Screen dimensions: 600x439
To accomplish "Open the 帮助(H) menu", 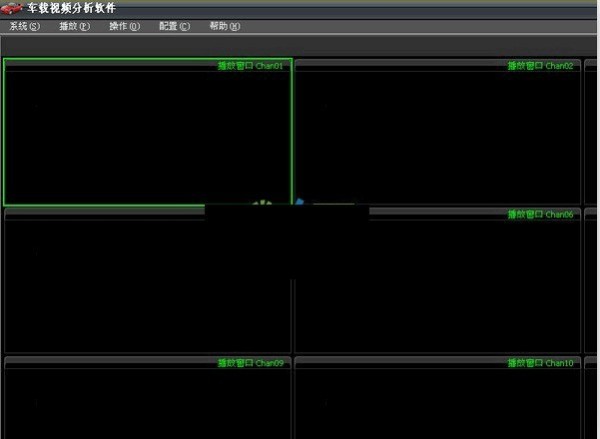I will click(x=225, y=26).
